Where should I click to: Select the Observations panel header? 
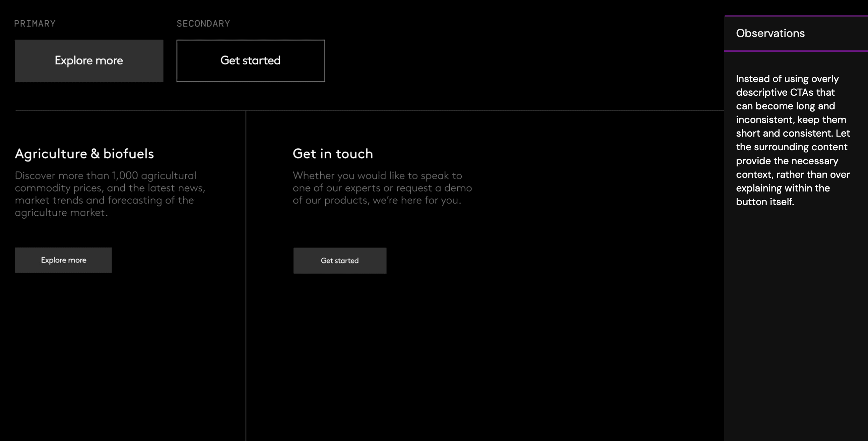point(770,33)
